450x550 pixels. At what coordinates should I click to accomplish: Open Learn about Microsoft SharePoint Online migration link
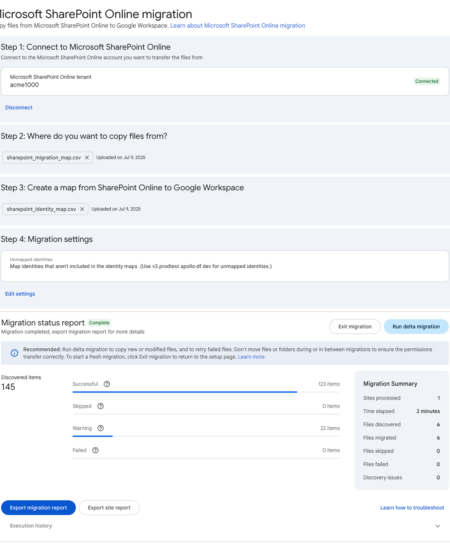click(x=237, y=26)
